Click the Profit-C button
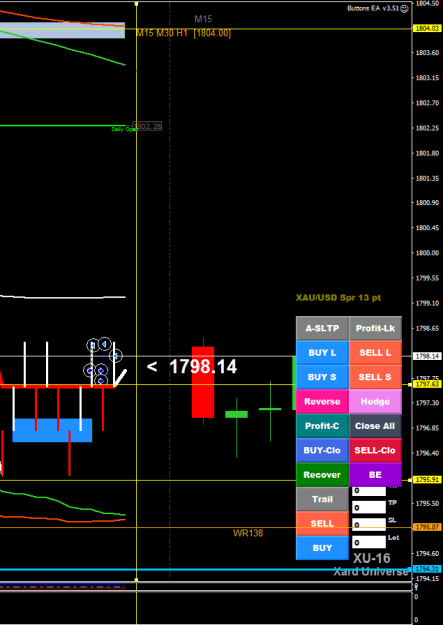 point(322,426)
